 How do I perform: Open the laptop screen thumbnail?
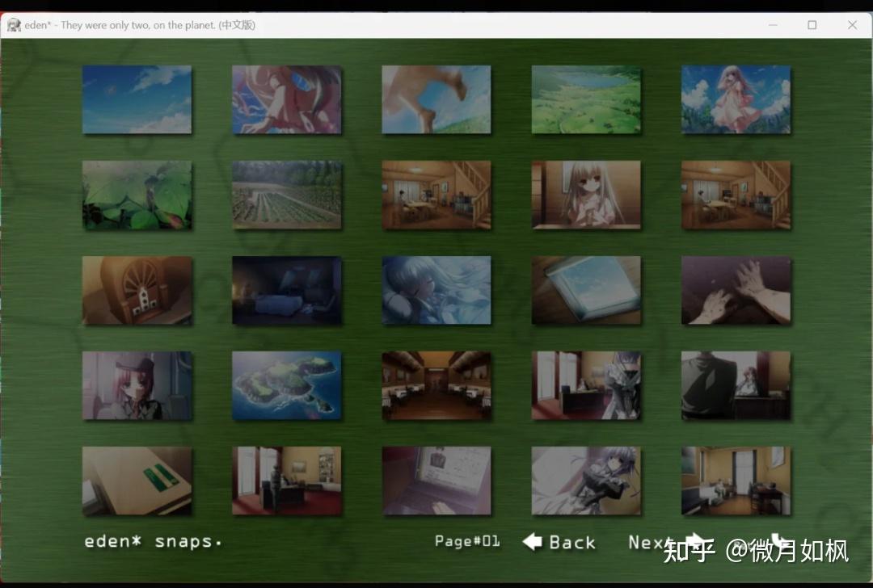[436, 481]
